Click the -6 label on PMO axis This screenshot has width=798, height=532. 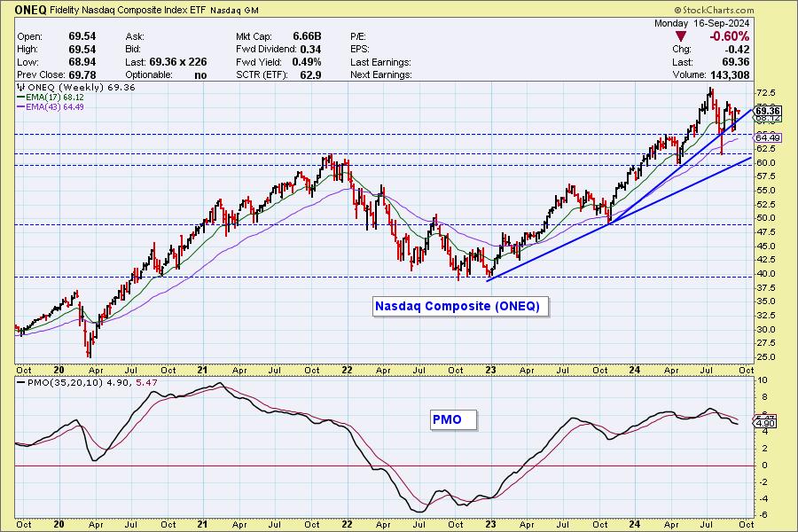(x=763, y=515)
